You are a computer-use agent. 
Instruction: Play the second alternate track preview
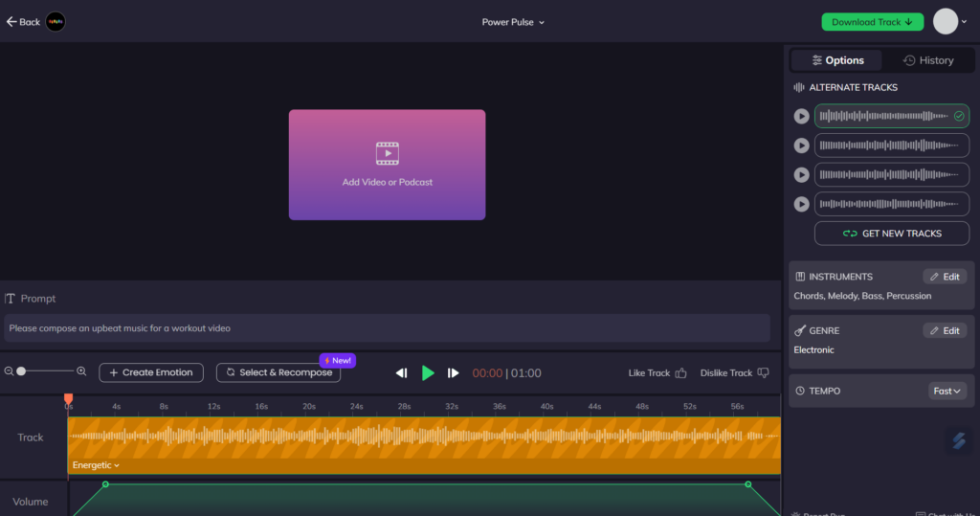801,146
